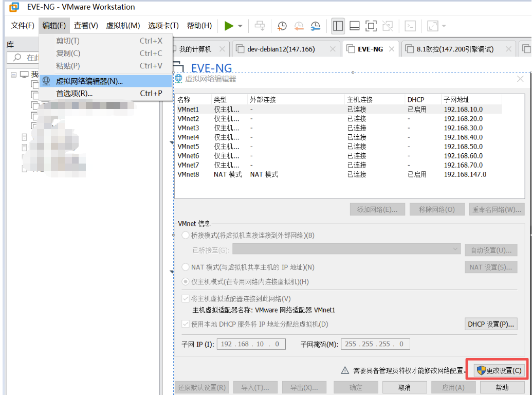
Task: Take a snapshot using the clock-plus icon
Action: tap(282, 26)
